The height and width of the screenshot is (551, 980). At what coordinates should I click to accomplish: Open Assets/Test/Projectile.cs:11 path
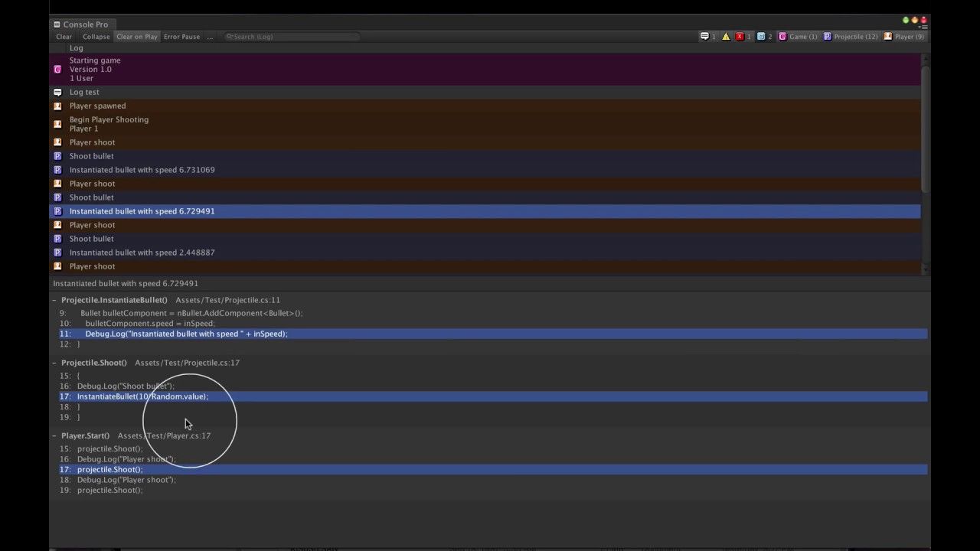point(227,300)
